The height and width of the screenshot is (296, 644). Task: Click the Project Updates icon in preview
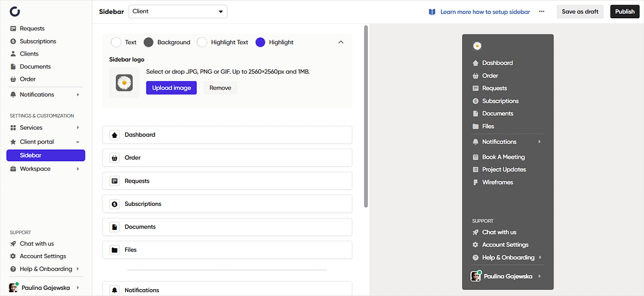475,169
